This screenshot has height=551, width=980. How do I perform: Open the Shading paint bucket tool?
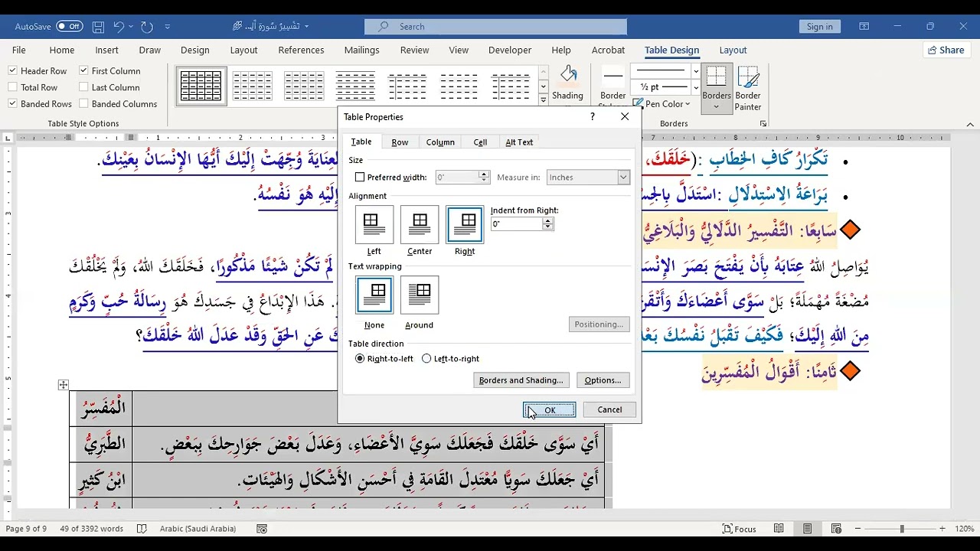pos(568,83)
